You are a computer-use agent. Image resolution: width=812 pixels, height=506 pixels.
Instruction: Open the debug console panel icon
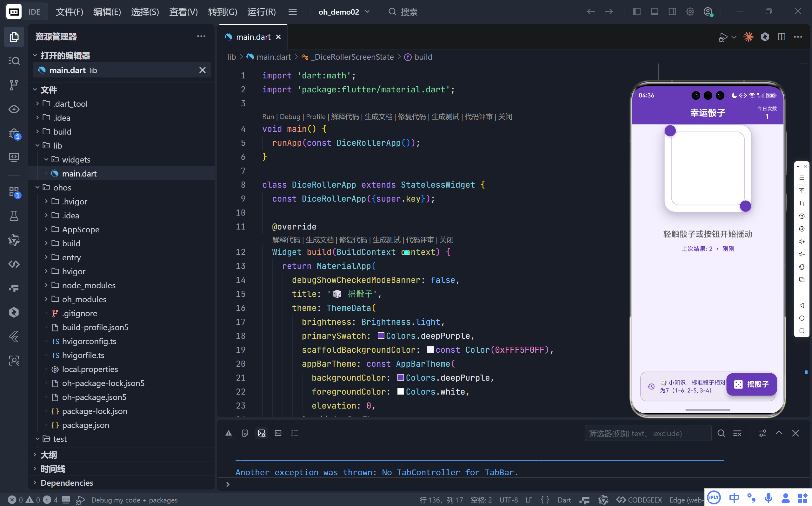(x=261, y=433)
